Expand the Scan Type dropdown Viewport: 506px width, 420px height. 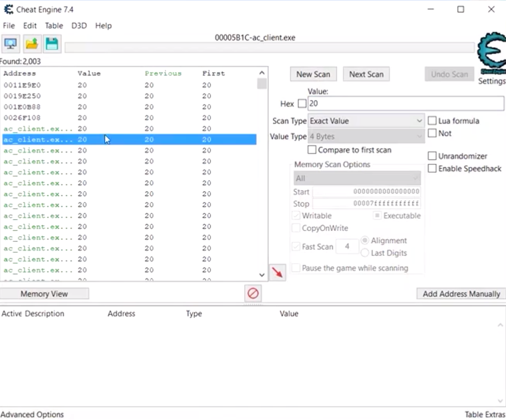[x=366, y=121]
